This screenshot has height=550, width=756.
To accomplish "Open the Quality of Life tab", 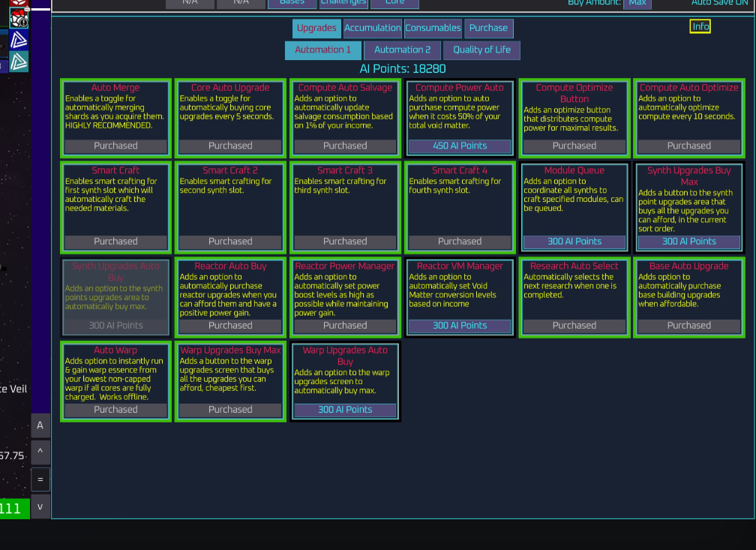I will tap(481, 50).
